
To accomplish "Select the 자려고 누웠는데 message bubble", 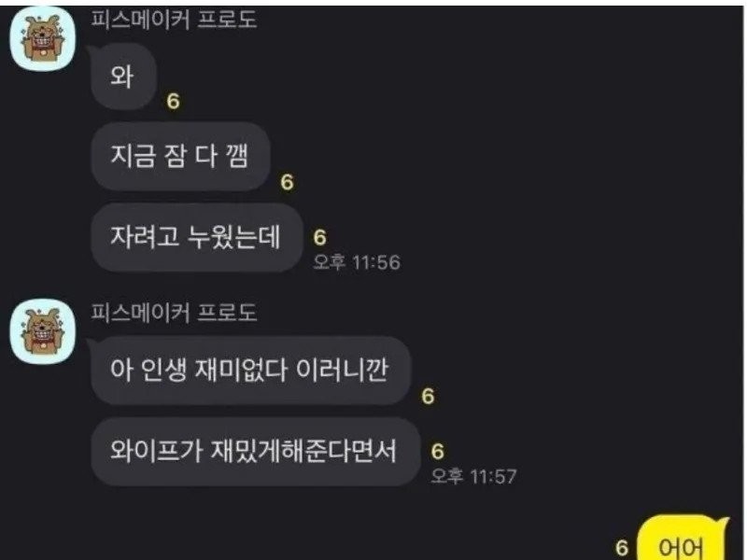I will coord(196,237).
